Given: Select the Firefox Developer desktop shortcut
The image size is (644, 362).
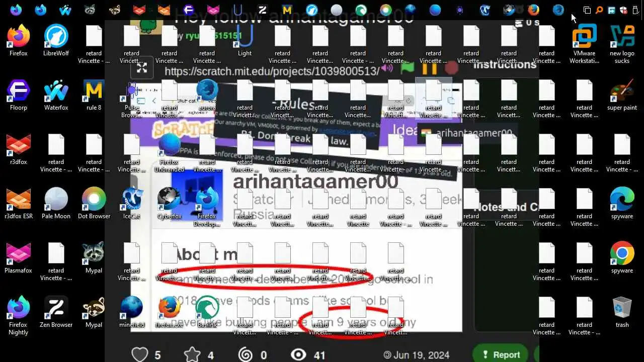Looking at the screenshot, I should pyautogui.click(x=207, y=207).
